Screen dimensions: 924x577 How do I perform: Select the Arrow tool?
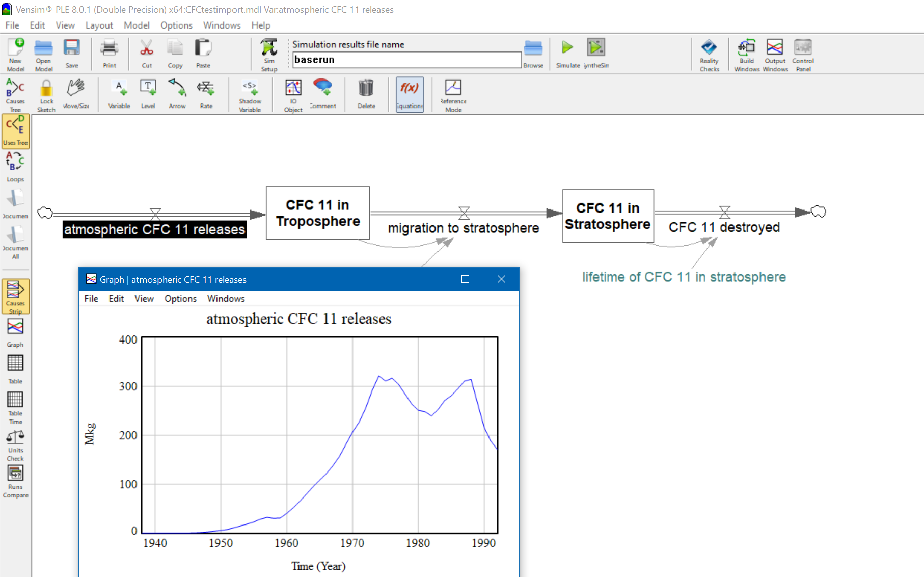[177, 94]
